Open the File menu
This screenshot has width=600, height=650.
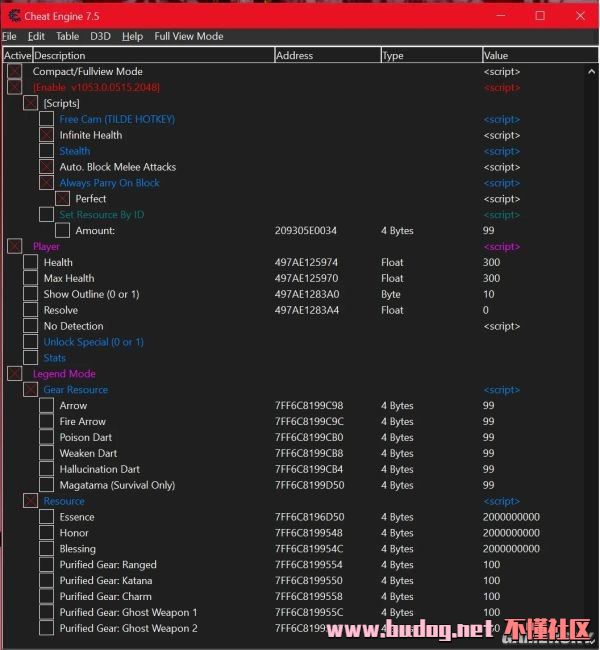click(x=9, y=36)
